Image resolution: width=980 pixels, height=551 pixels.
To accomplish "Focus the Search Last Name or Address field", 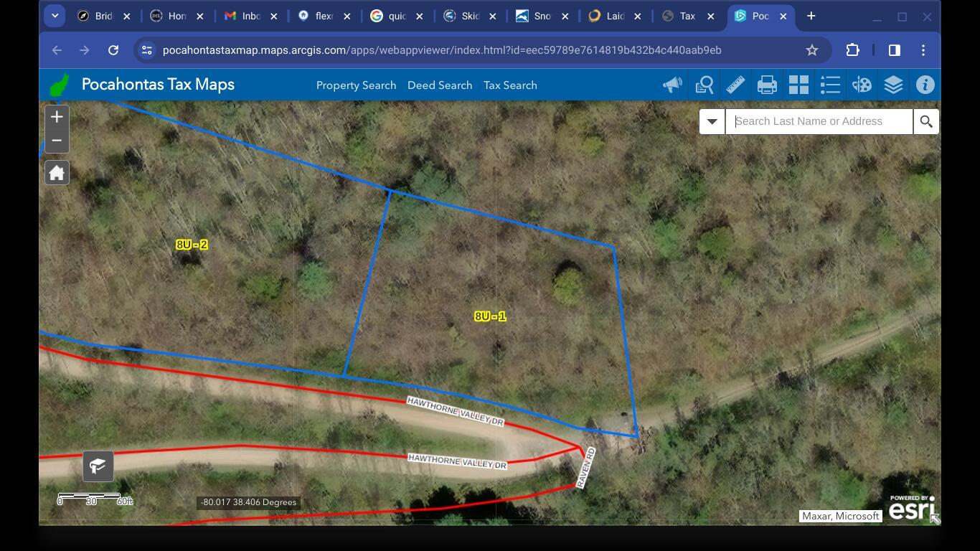I will click(x=819, y=121).
